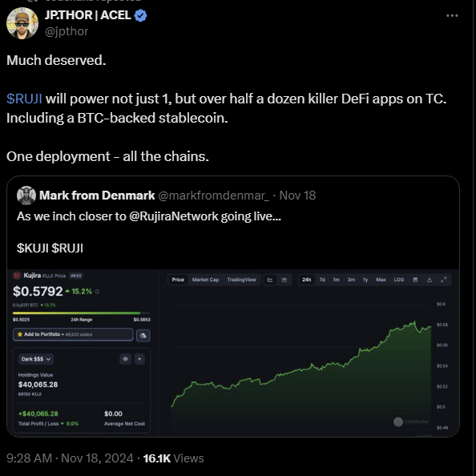Click the blue verified badge icon

click(x=140, y=15)
